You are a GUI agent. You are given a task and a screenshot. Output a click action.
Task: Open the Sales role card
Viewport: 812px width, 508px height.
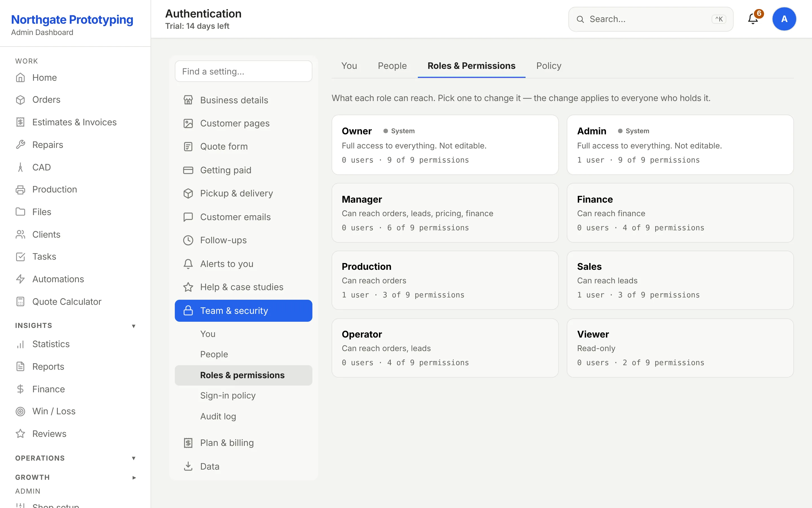(x=680, y=280)
